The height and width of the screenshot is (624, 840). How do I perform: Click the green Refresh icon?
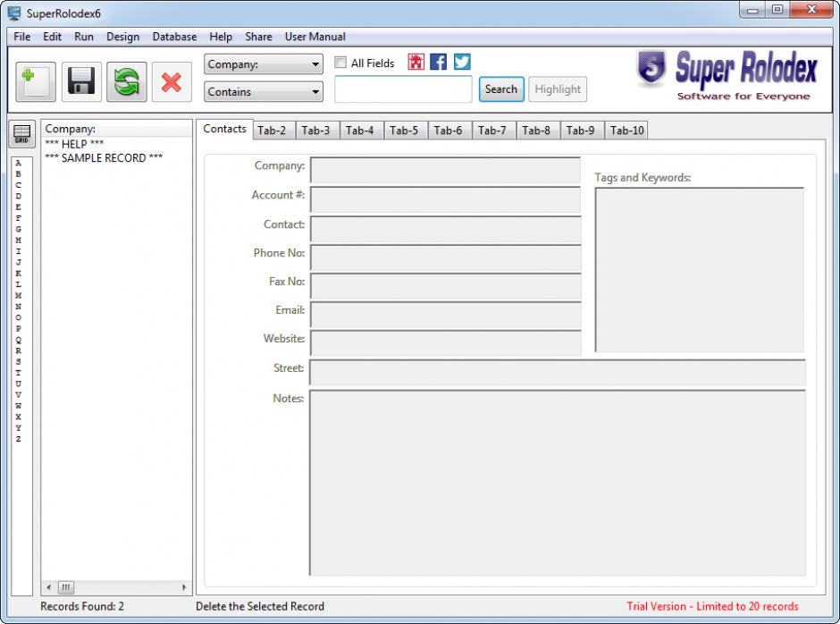click(126, 81)
